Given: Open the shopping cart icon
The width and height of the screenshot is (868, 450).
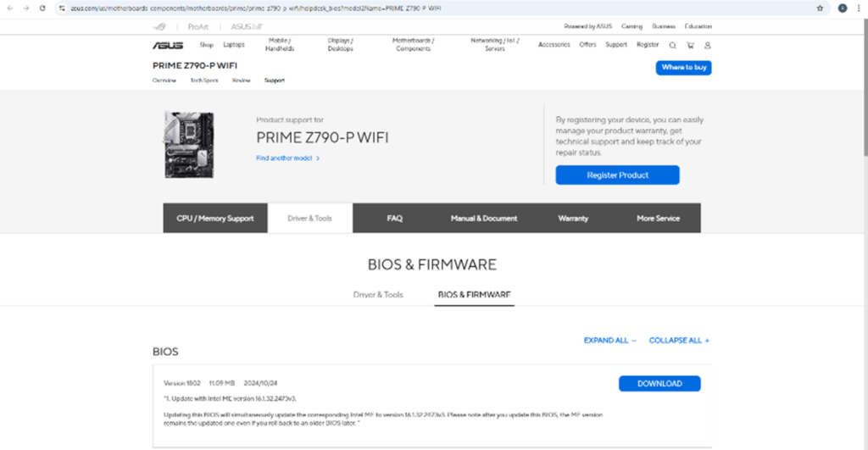Looking at the screenshot, I should pos(690,46).
